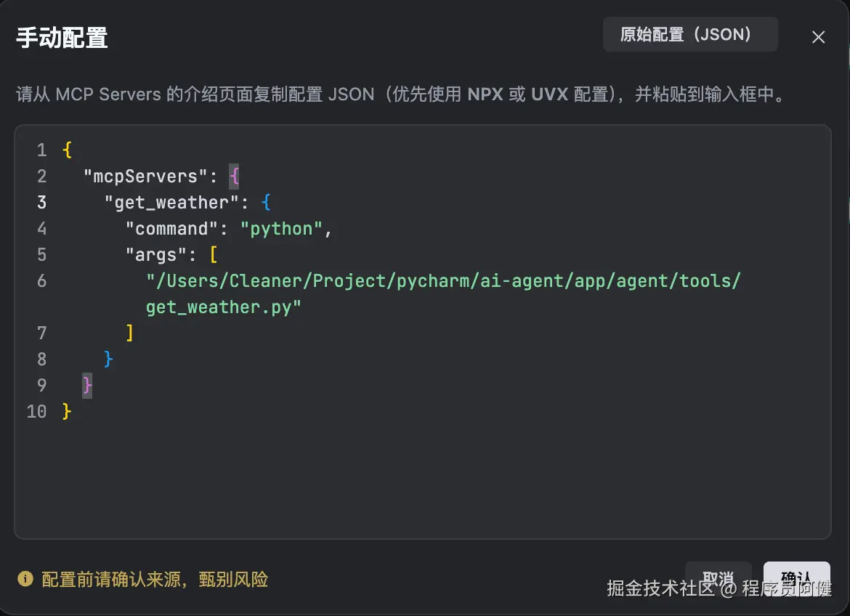850x616 pixels.
Task: Place cursor on the "mcpServers" key
Action: [x=145, y=177]
